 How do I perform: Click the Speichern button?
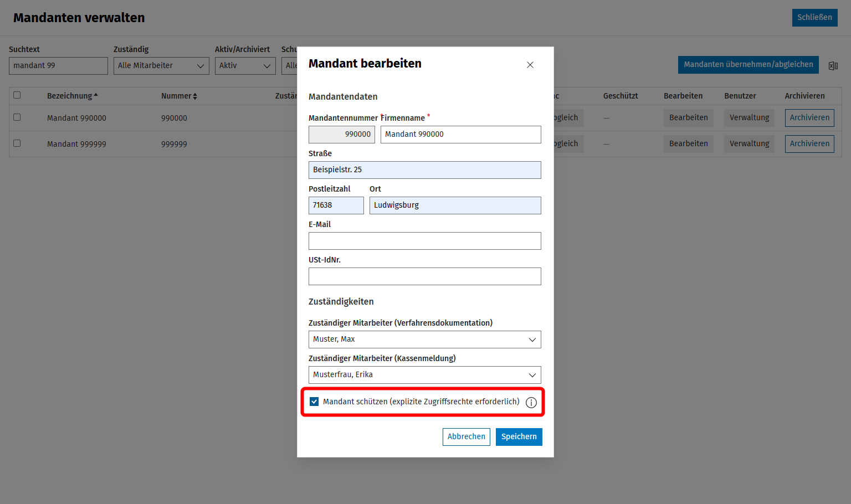click(x=519, y=437)
